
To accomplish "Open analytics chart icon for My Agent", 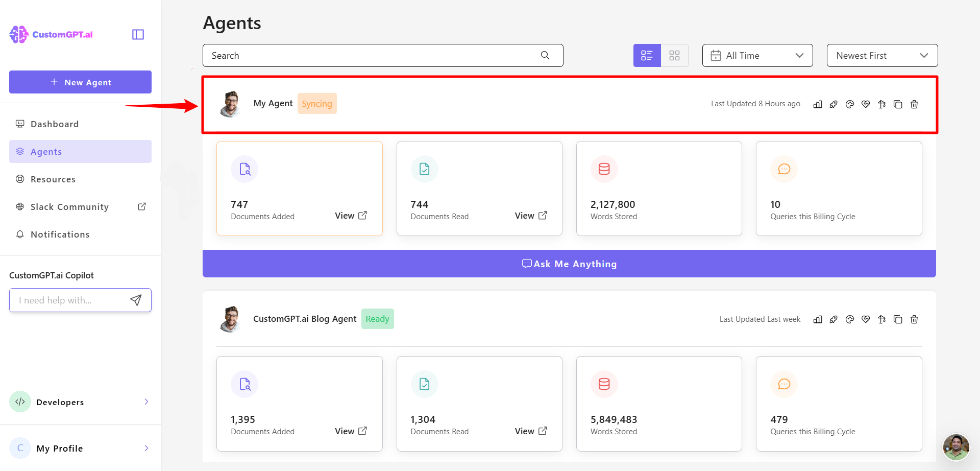I will [x=818, y=104].
